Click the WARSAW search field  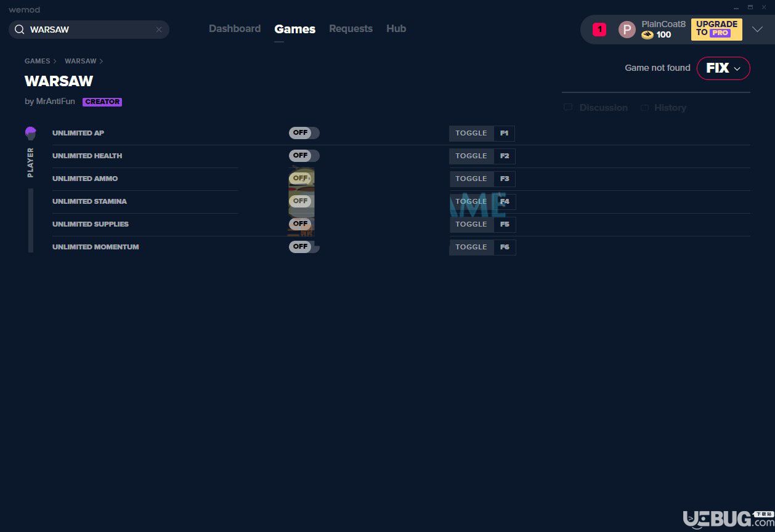click(89, 30)
